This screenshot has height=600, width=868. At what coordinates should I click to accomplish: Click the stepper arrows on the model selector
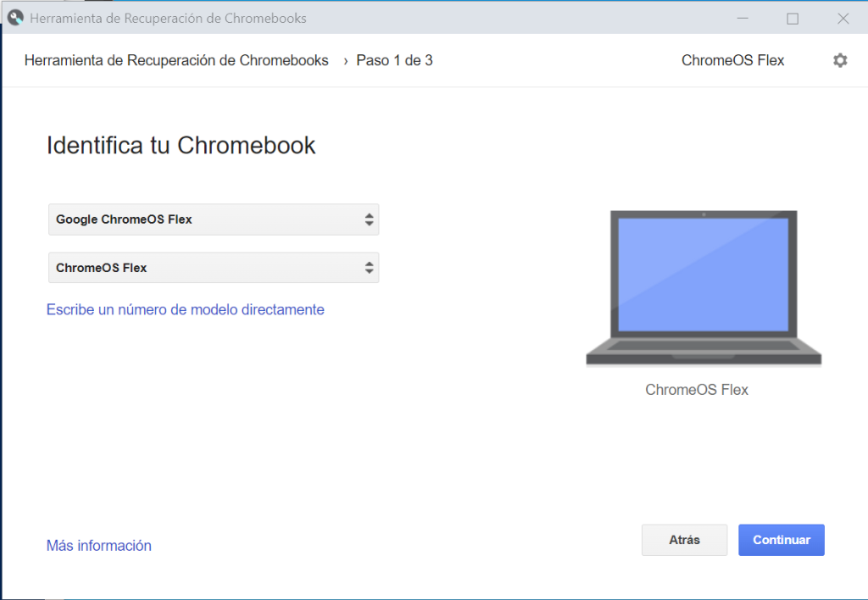pos(369,267)
